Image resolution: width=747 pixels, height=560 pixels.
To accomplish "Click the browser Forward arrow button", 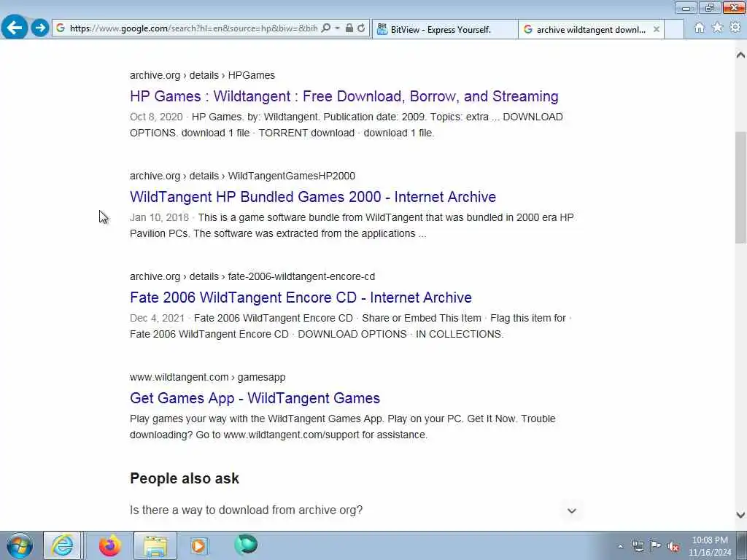I will (40, 28).
